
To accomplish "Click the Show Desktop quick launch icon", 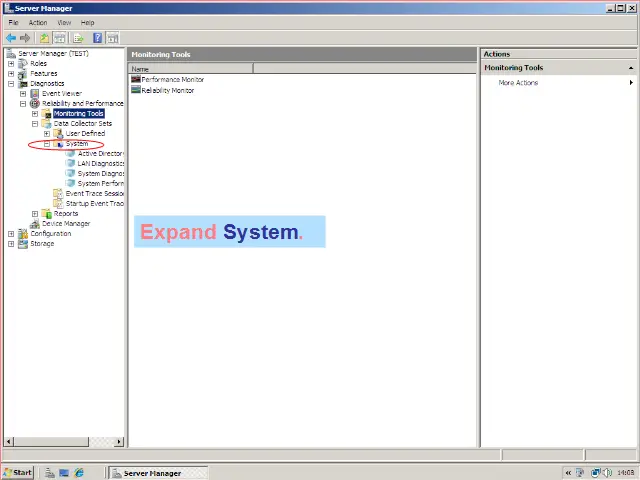I will (x=64, y=473).
